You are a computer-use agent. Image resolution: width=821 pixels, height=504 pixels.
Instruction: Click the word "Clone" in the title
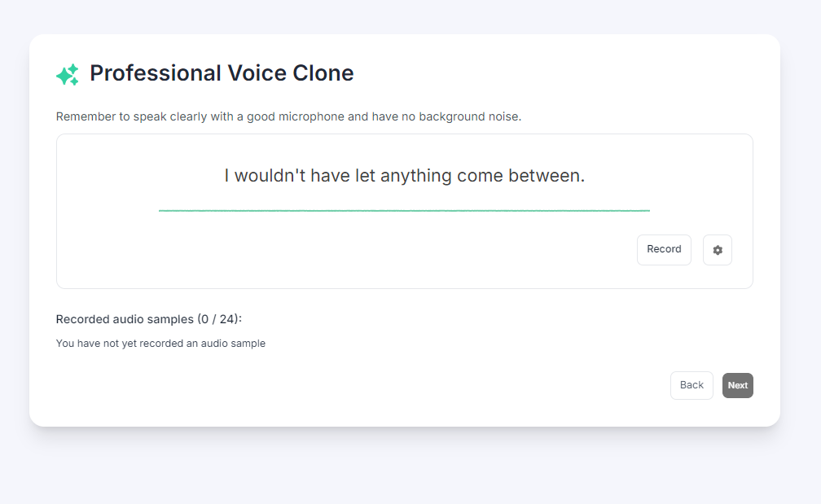[323, 73]
